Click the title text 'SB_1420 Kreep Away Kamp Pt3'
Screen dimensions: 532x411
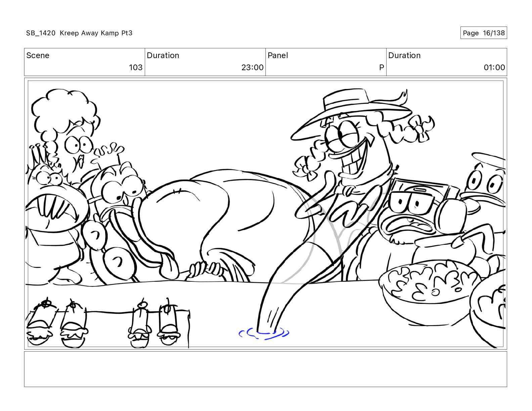(x=79, y=33)
